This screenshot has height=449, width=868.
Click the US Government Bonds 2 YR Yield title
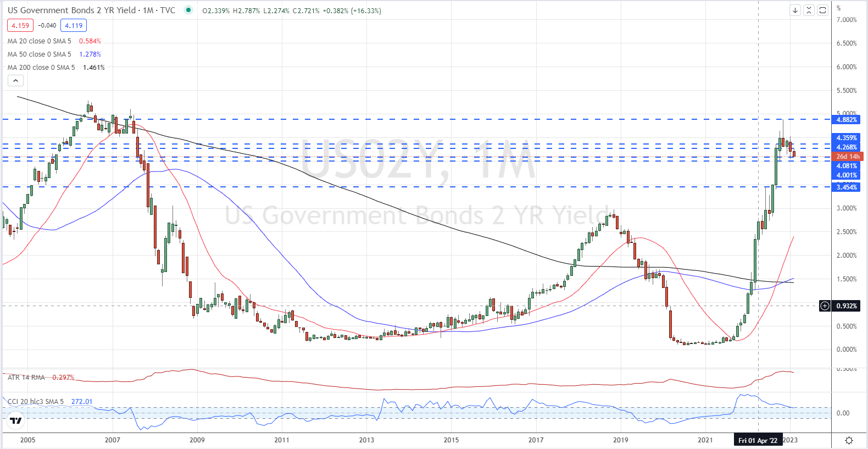(x=71, y=10)
